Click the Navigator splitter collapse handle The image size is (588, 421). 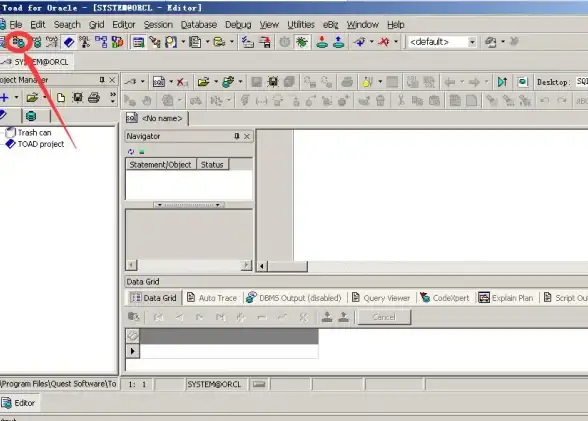tap(189, 205)
